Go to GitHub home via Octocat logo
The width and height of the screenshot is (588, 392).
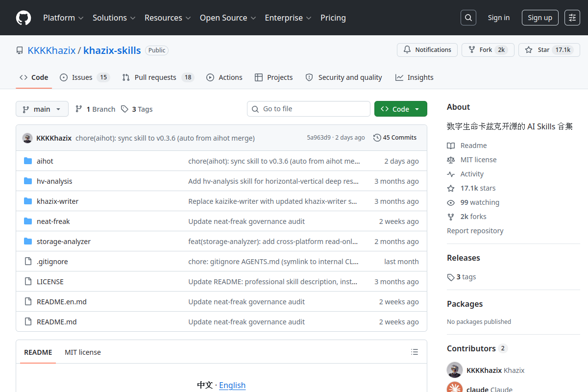pyautogui.click(x=24, y=18)
